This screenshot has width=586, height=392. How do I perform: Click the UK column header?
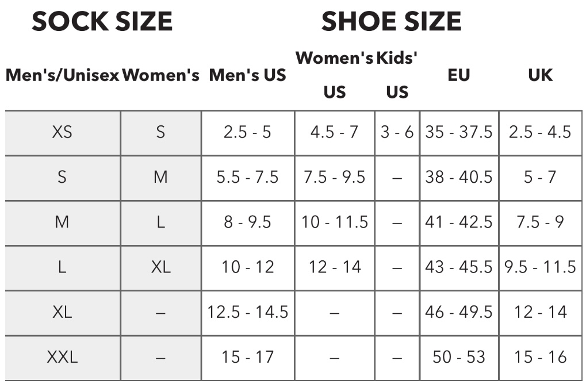(540, 75)
